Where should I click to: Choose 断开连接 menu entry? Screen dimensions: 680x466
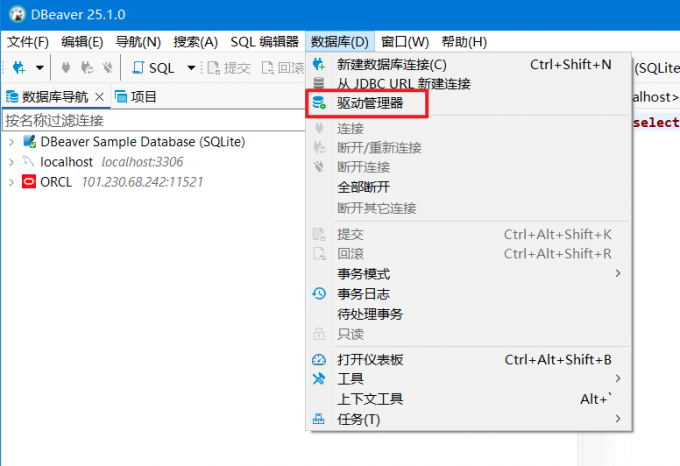[469, 167]
